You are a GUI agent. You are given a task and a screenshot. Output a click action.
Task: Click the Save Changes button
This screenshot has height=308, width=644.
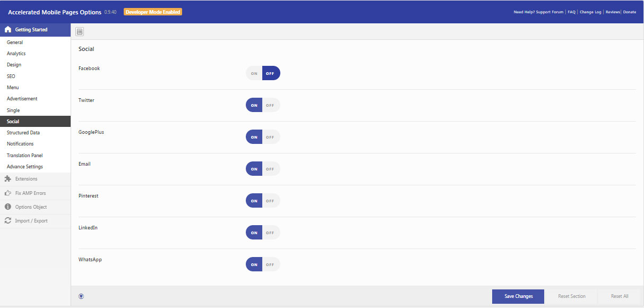coord(518,296)
